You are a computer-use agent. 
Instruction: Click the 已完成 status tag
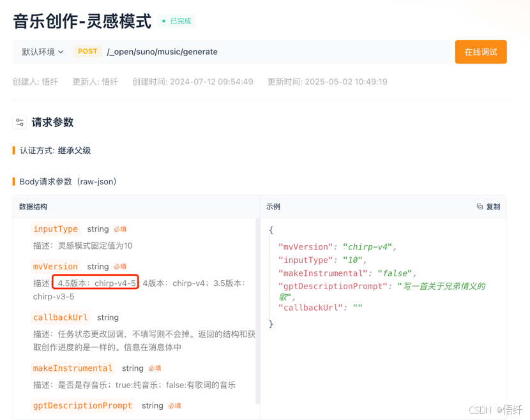(x=177, y=21)
